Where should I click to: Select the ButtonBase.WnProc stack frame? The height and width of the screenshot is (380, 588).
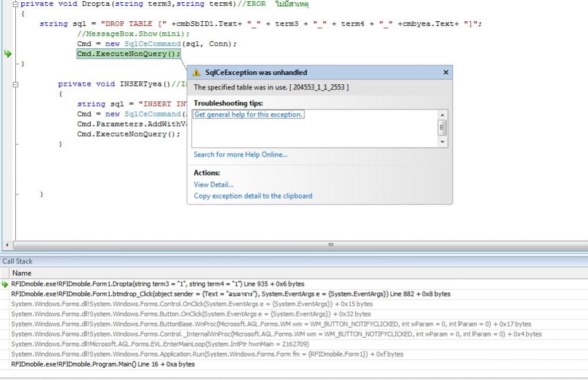tap(271, 324)
